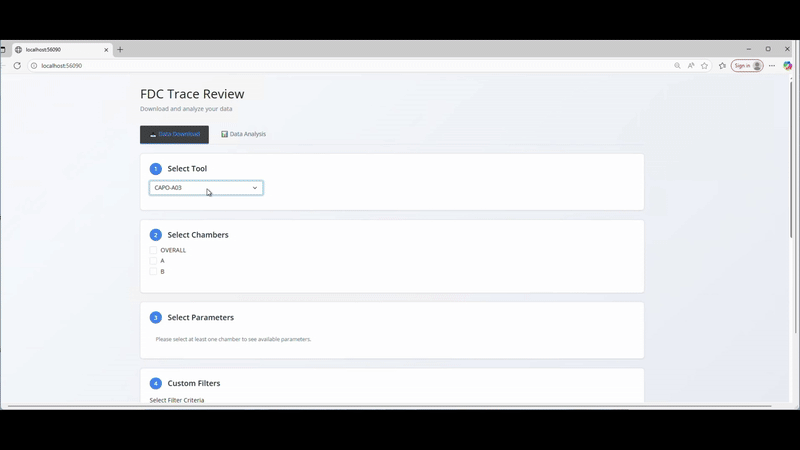Click the Custom Filters section title
The height and width of the screenshot is (450, 800).
[194, 383]
